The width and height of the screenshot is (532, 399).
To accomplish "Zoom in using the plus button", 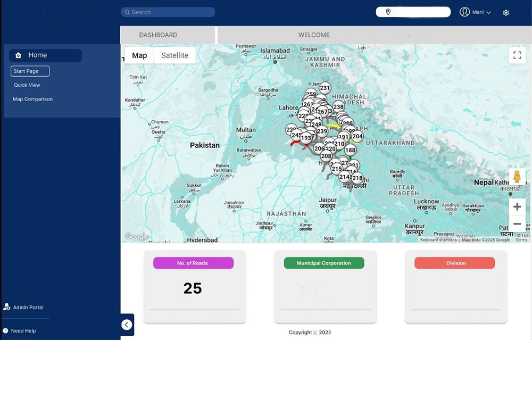I will (x=517, y=206).
